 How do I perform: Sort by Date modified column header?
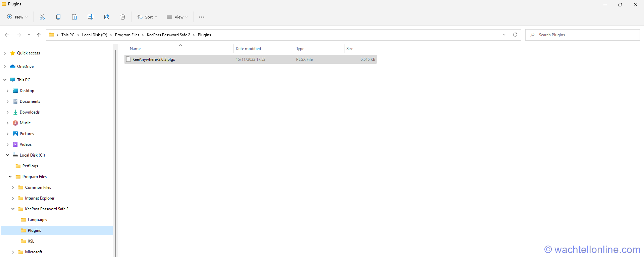[248, 49]
